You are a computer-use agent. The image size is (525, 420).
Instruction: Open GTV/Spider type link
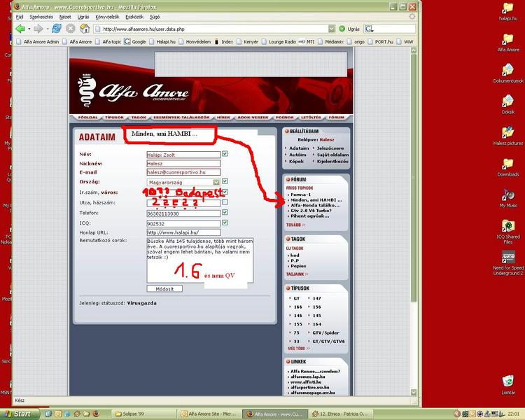[x=325, y=333]
